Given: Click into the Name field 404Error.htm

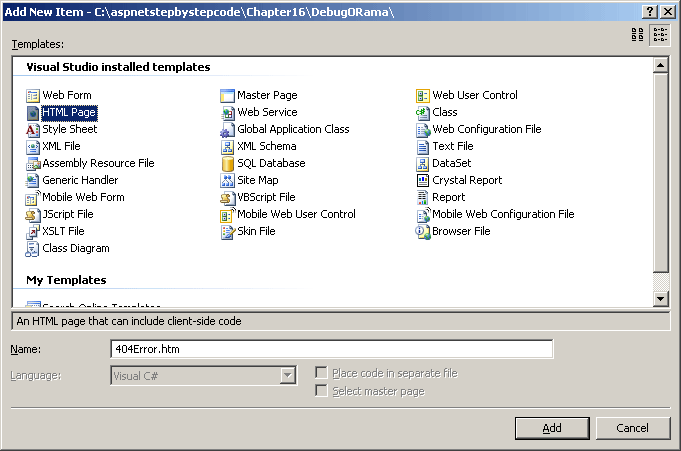Looking at the screenshot, I should (332, 349).
